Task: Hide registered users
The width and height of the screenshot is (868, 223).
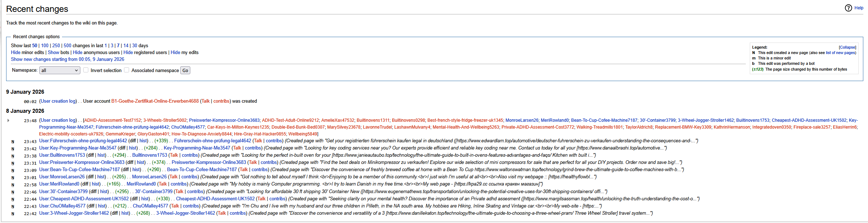Action: pyautogui.click(x=128, y=53)
